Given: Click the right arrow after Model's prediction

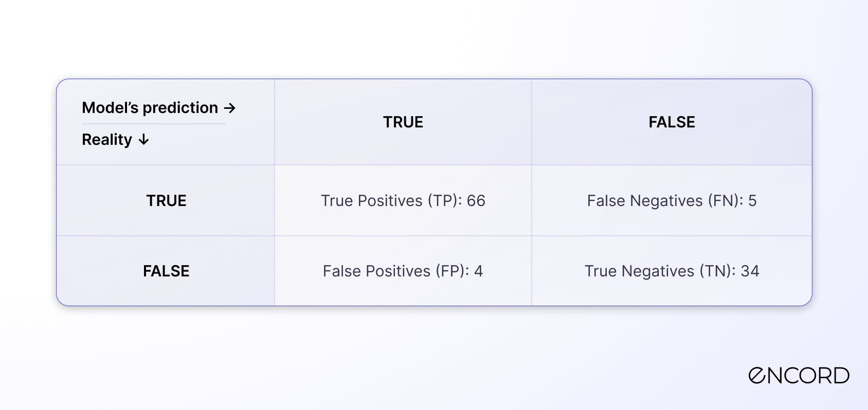Looking at the screenshot, I should click(230, 108).
